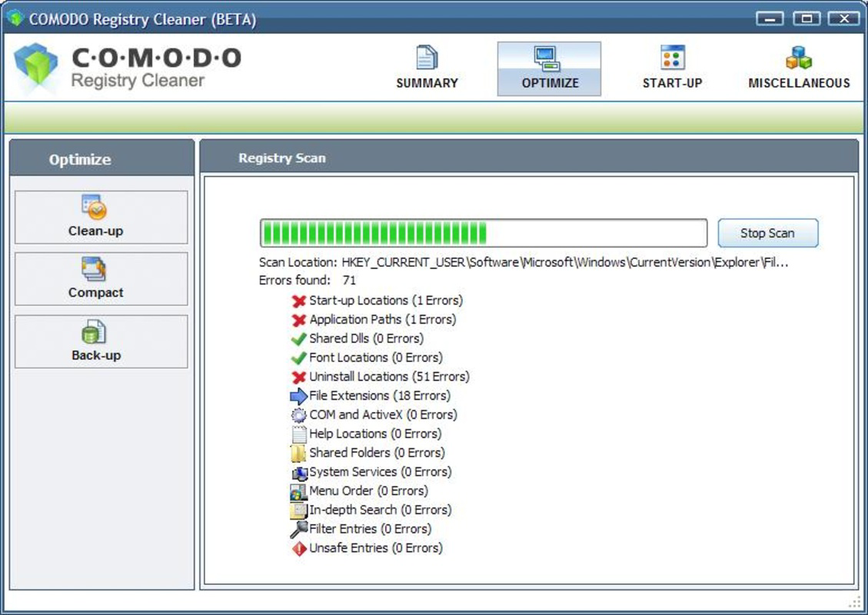Click green check beside Shared Dlls
This screenshot has height=615, width=868.
pyautogui.click(x=299, y=339)
